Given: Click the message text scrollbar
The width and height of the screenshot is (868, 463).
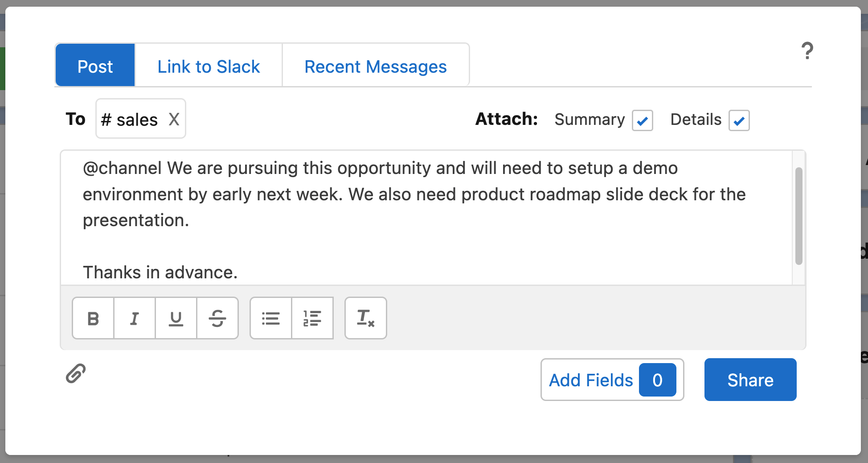Looking at the screenshot, I should click(x=798, y=216).
